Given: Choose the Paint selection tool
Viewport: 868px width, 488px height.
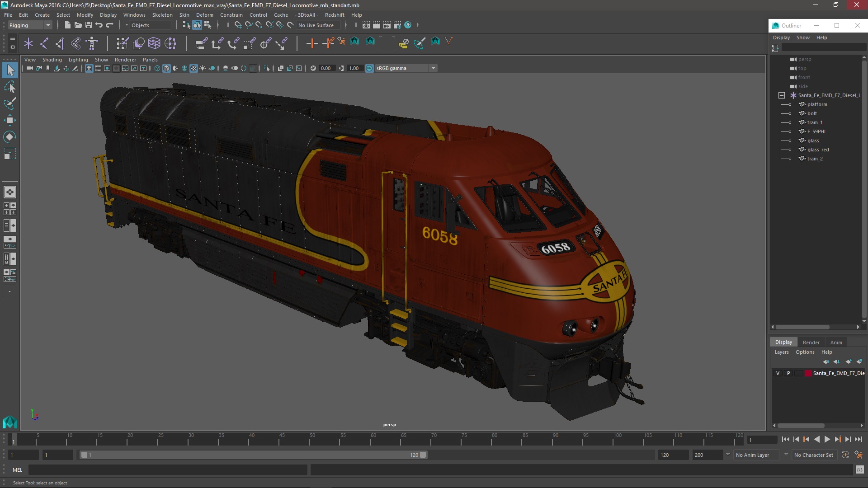Looking at the screenshot, I should coord(10,103).
